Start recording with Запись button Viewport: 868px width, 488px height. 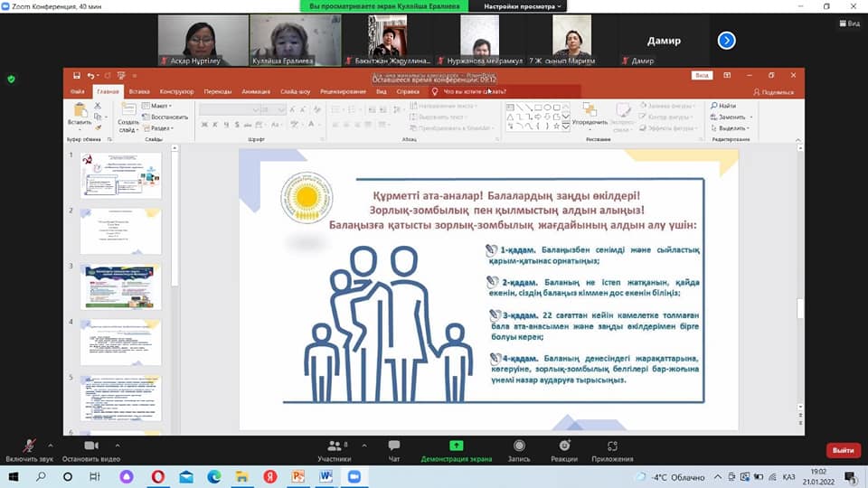pyautogui.click(x=519, y=447)
